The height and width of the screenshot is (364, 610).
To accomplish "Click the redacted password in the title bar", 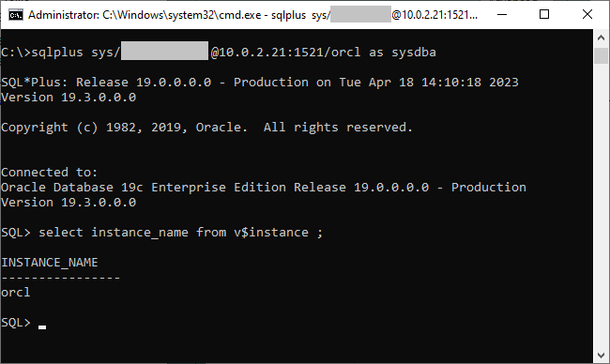I will [x=360, y=15].
